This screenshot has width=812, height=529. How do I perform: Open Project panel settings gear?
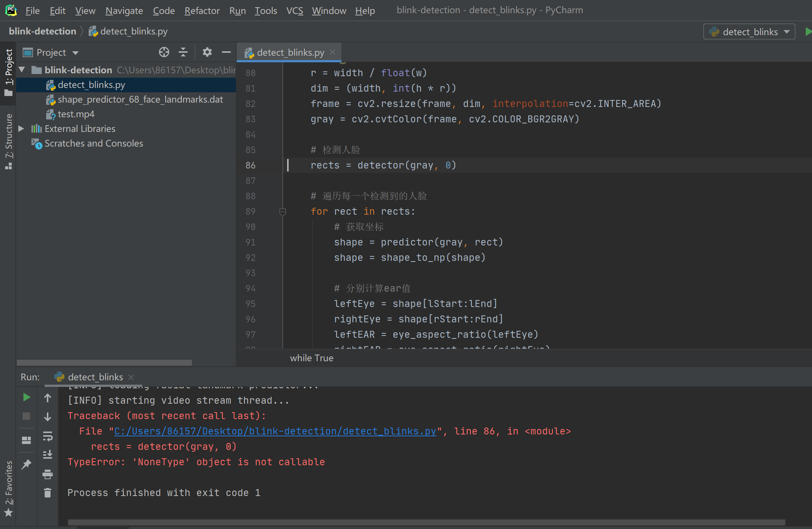point(207,52)
